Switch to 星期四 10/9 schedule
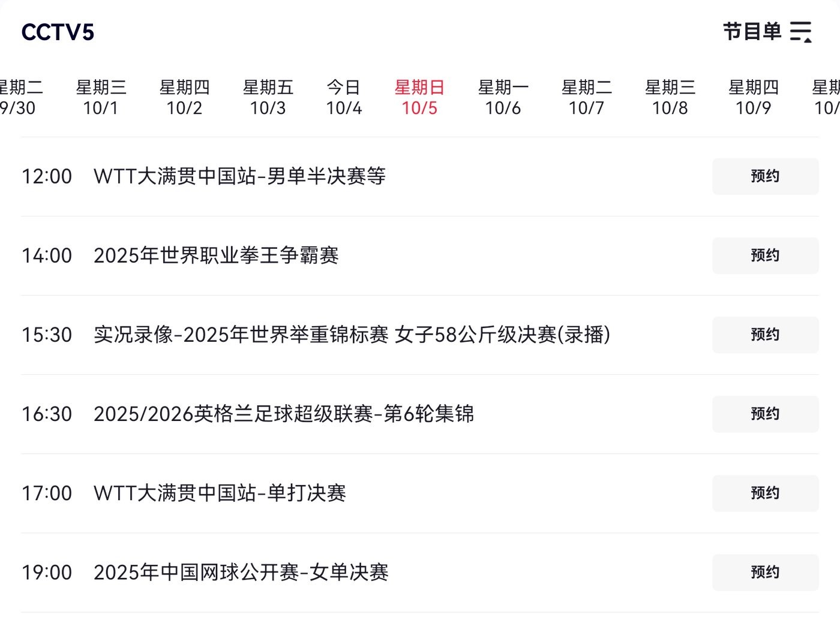The image size is (840, 623). pyautogui.click(x=753, y=98)
